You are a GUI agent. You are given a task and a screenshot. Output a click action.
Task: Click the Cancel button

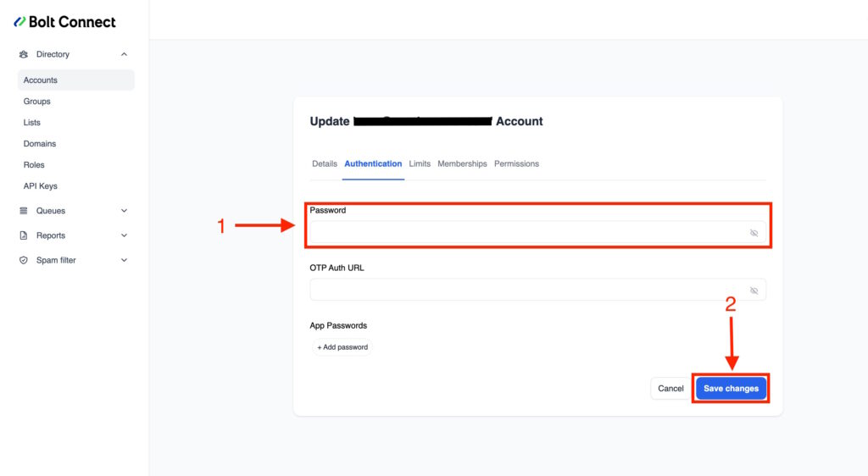[670, 389]
